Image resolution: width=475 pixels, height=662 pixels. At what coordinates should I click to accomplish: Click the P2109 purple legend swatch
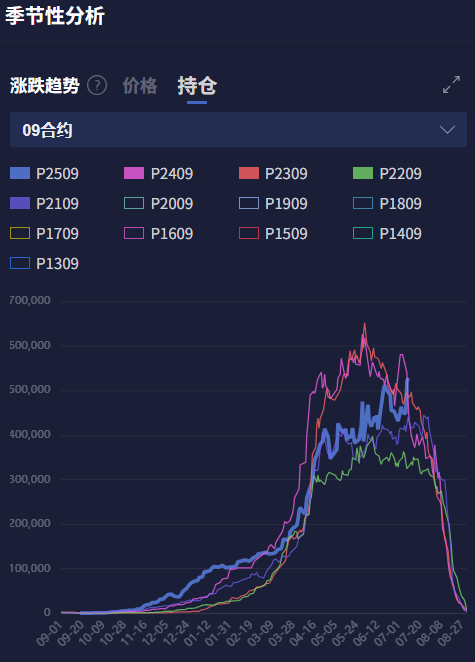click(x=20, y=203)
